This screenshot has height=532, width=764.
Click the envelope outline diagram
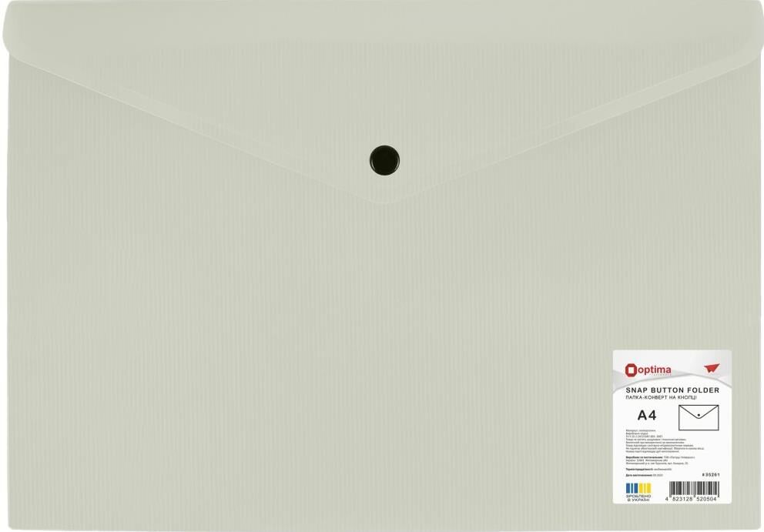699,417
